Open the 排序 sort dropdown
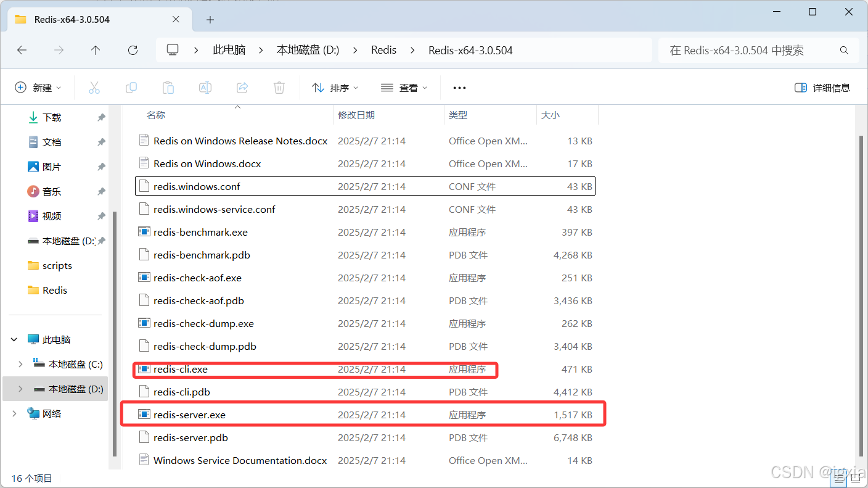 [335, 88]
